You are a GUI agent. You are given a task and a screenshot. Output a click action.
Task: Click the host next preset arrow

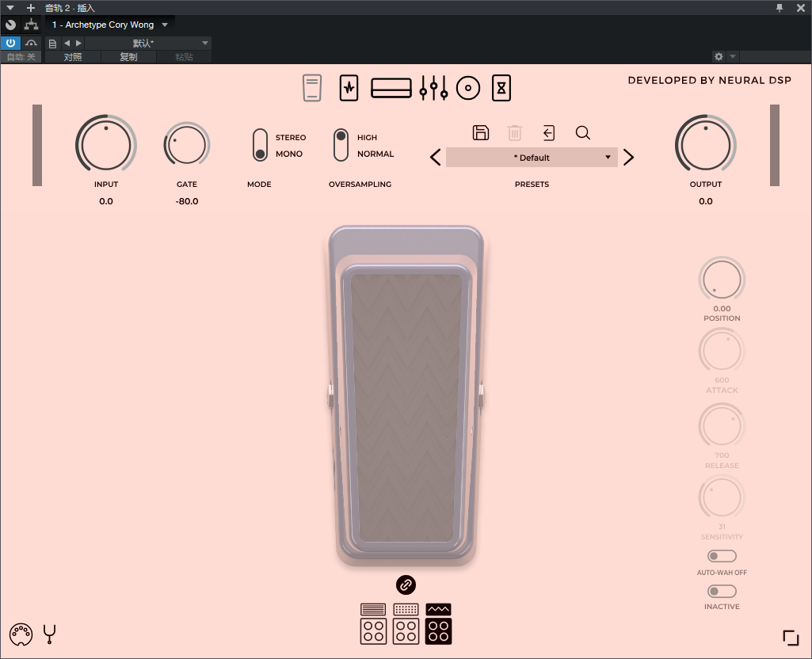click(78, 43)
